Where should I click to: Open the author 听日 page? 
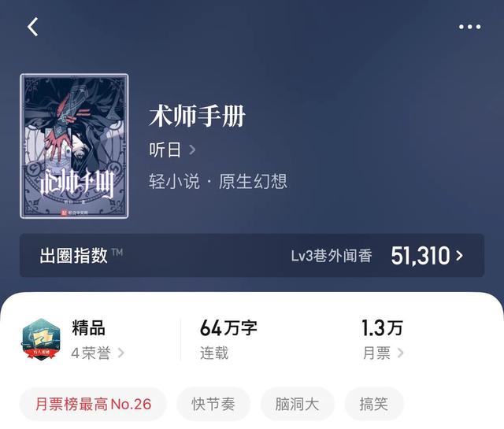165,150
